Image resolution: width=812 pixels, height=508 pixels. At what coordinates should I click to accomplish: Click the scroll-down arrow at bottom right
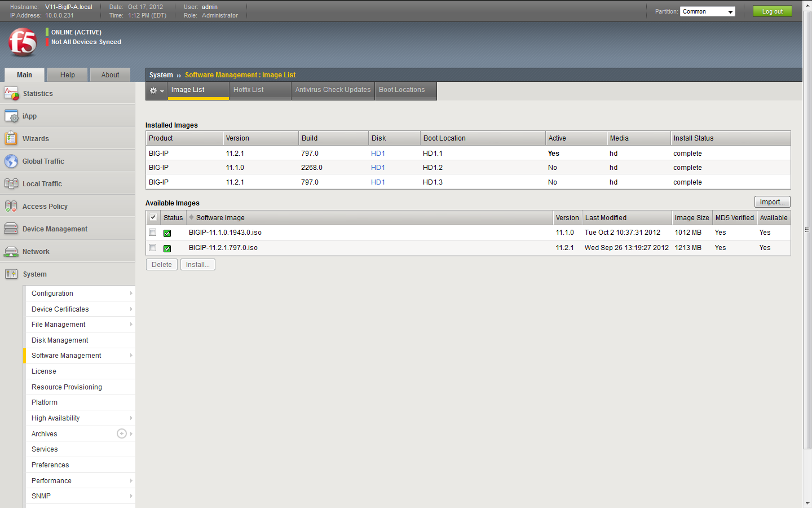[807, 503]
